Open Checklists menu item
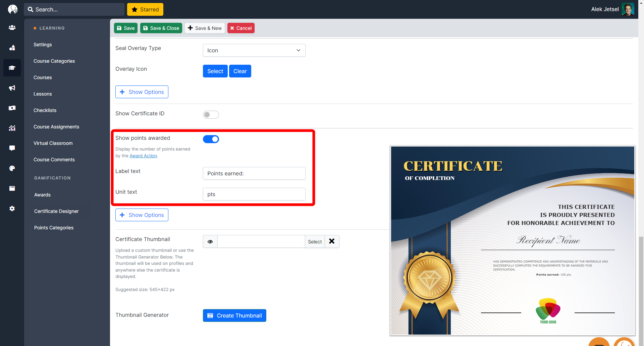 (45, 110)
